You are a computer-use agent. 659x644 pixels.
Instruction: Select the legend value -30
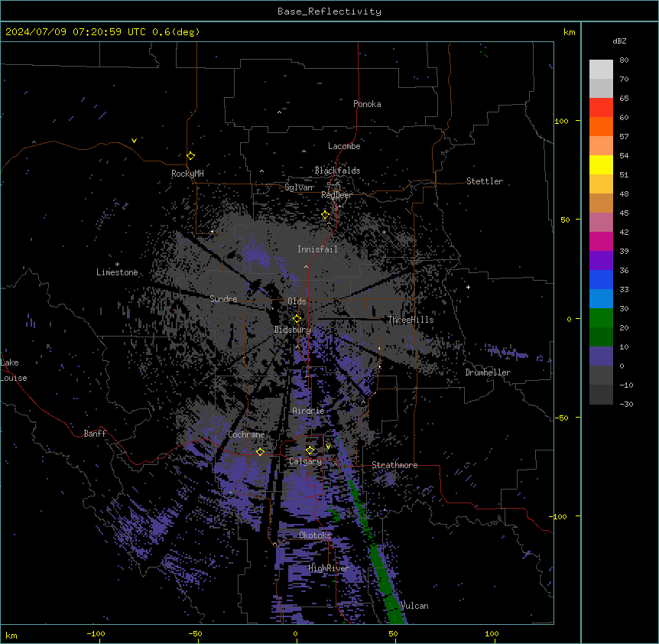[x=626, y=404]
